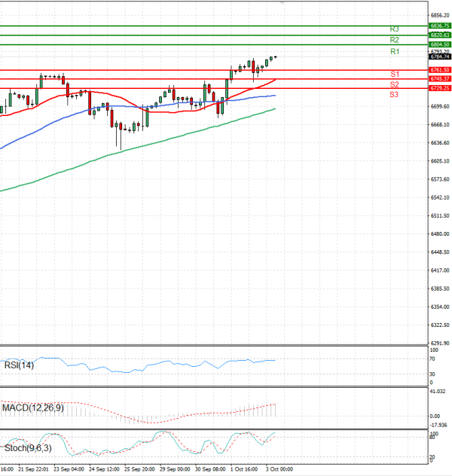Select the 6804.50 green price tag
452x476 pixels.
point(439,44)
